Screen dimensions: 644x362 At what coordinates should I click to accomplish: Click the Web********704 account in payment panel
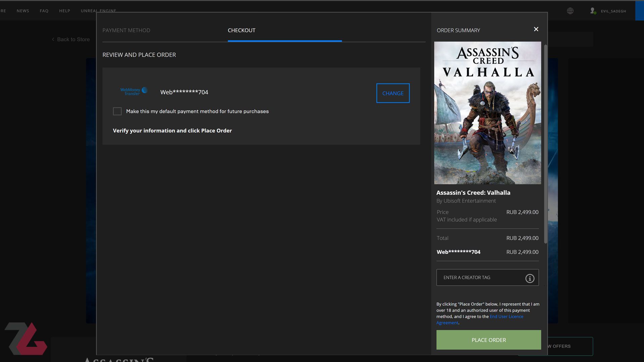pyautogui.click(x=184, y=92)
